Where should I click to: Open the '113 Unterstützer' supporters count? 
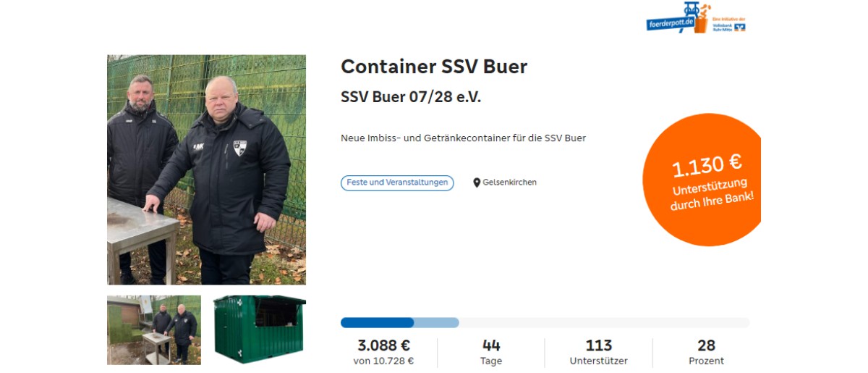599,352
